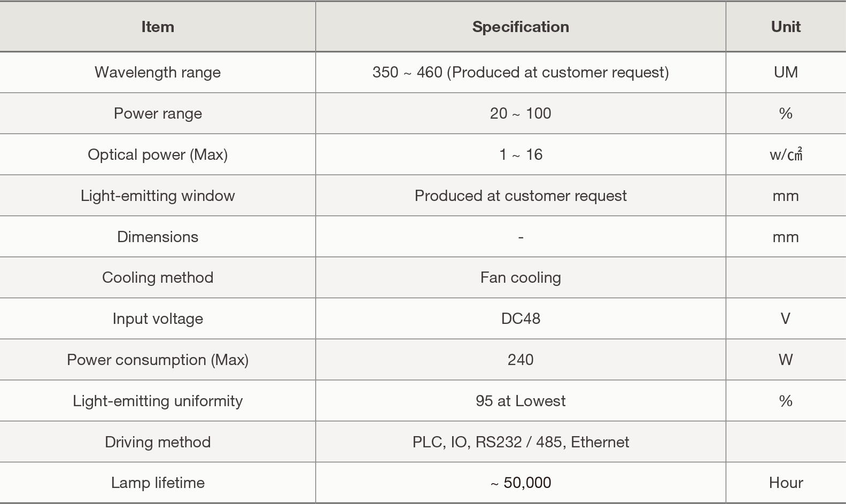Click the Unit column header
846x504 pixels.
(786, 27)
